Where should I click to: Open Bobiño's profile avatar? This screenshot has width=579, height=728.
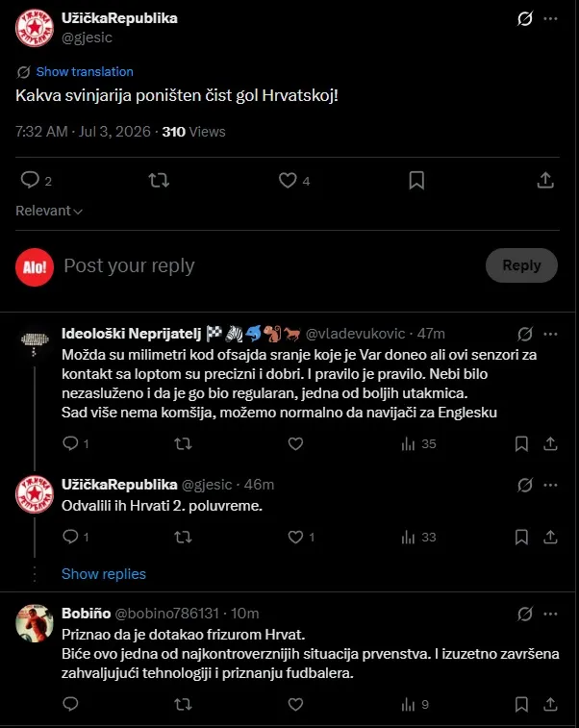[35, 623]
